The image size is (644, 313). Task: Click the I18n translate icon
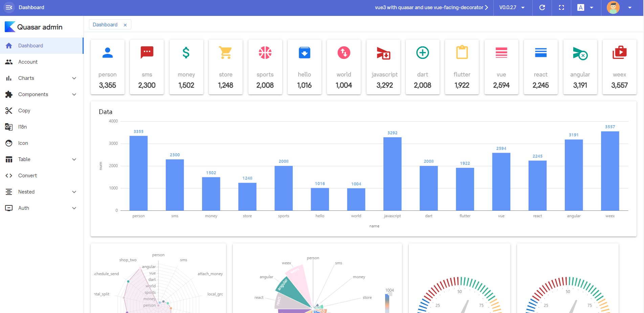pyautogui.click(x=9, y=127)
